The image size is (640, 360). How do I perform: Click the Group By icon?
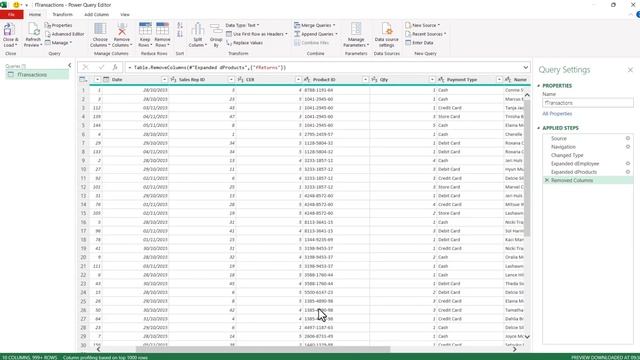[x=216, y=29]
